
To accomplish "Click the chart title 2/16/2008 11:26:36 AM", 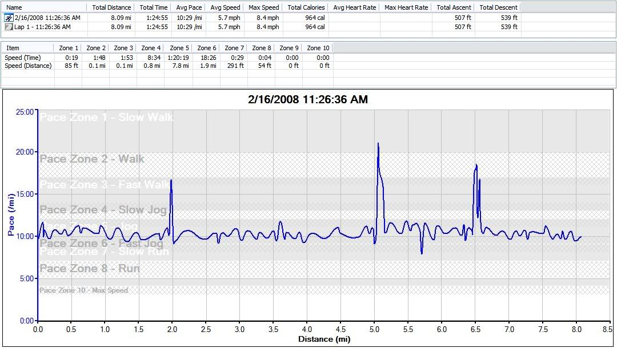I will tap(308, 99).
